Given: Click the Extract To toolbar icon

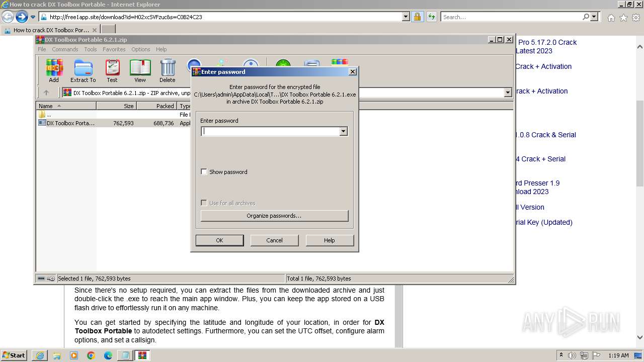Looking at the screenshot, I should [83, 70].
